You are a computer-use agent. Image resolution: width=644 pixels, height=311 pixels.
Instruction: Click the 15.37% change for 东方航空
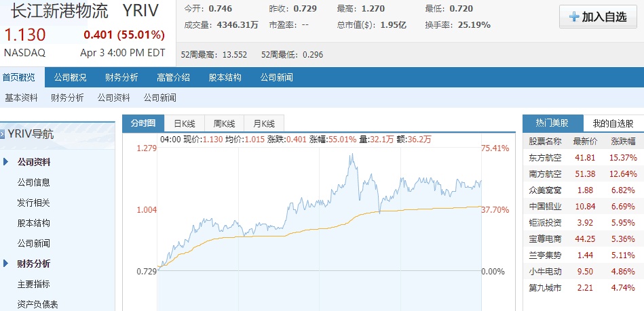point(624,158)
